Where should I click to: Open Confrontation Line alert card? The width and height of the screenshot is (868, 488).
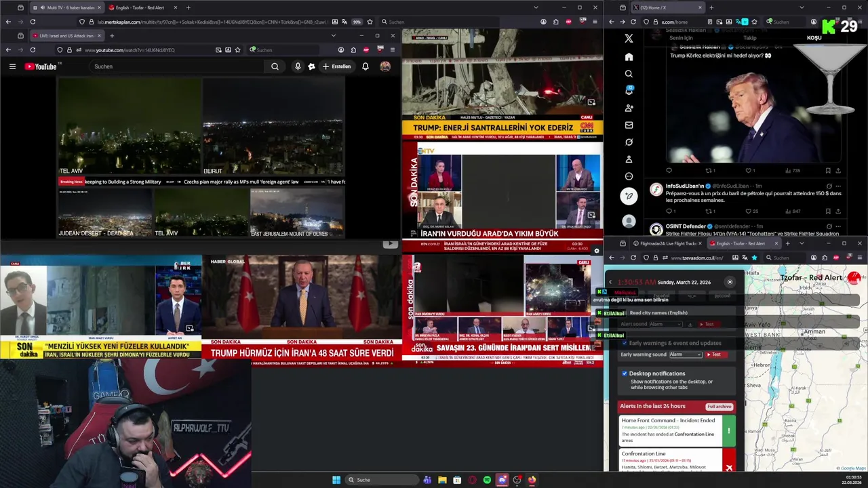677,460
